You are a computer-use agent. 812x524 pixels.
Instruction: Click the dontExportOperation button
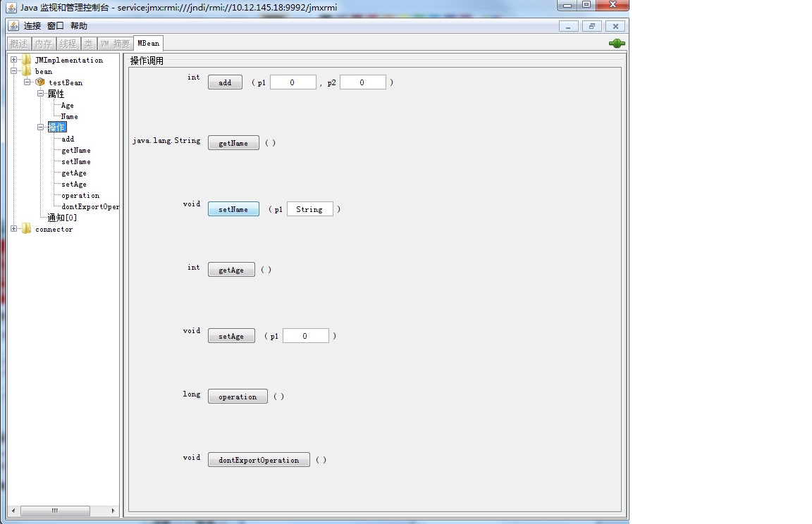(x=259, y=459)
